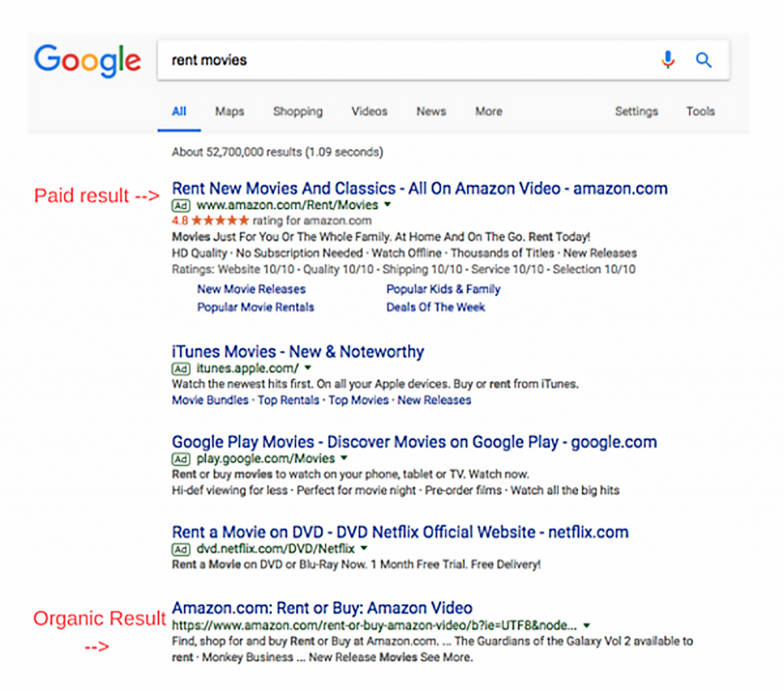Open 'Rent a Movie on DVD' Netflix ad
This screenshot has height=691, width=784.
pos(400,532)
